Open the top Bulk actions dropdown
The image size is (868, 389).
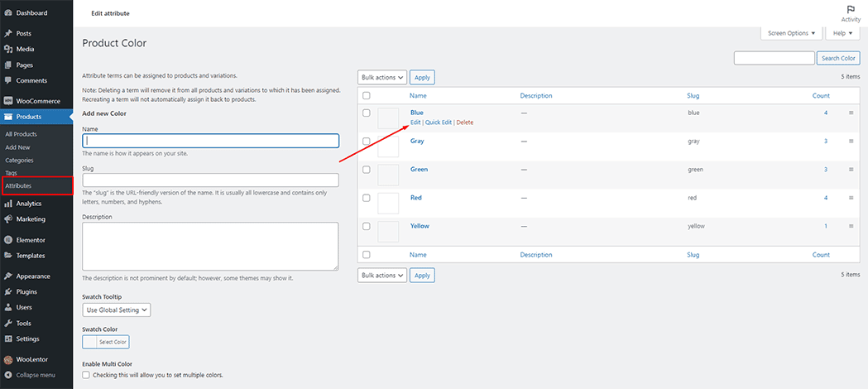tap(382, 77)
